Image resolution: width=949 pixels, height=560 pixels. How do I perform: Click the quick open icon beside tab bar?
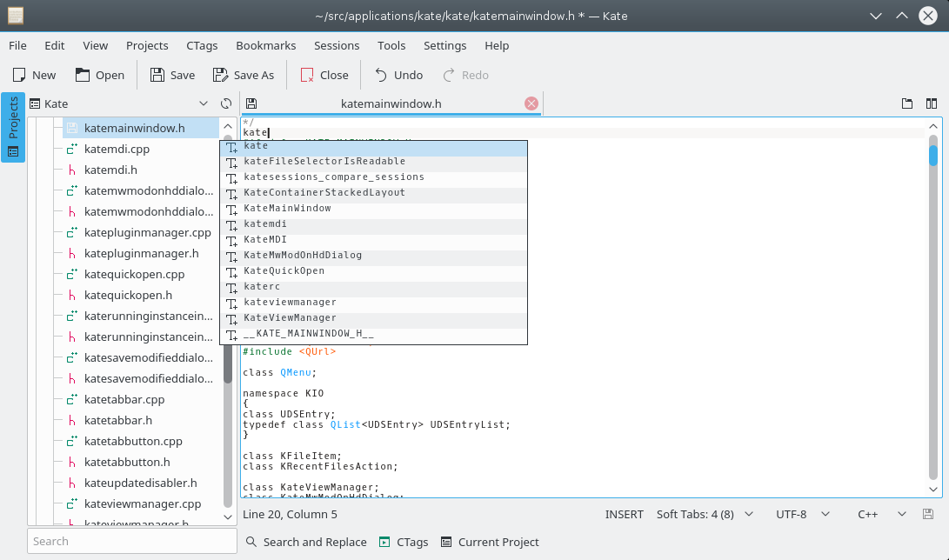pyautogui.click(x=907, y=103)
